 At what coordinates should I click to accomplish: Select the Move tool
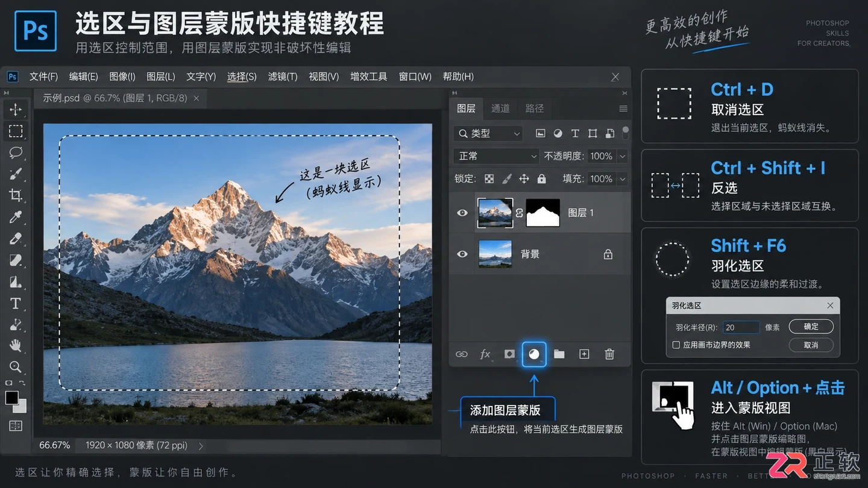(x=16, y=109)
